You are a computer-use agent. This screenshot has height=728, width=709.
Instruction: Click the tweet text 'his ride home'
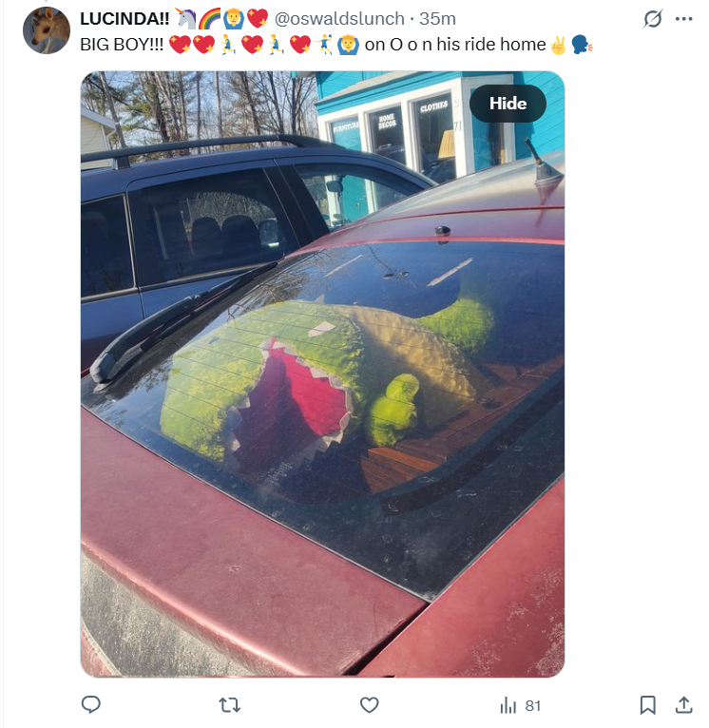coord(491,45)
